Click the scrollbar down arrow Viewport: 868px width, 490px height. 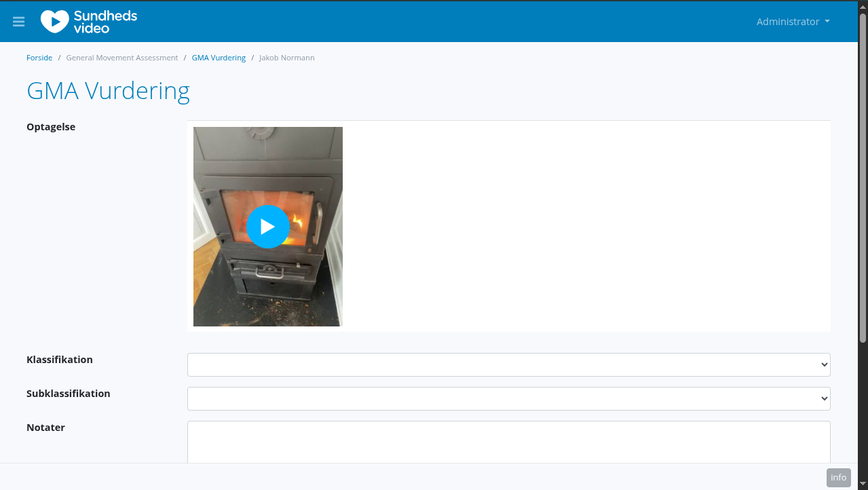coord(863,485)
